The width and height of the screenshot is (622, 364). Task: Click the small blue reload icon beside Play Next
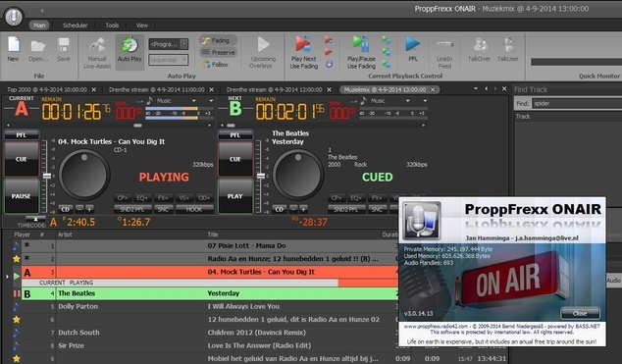tap(329, 64)
